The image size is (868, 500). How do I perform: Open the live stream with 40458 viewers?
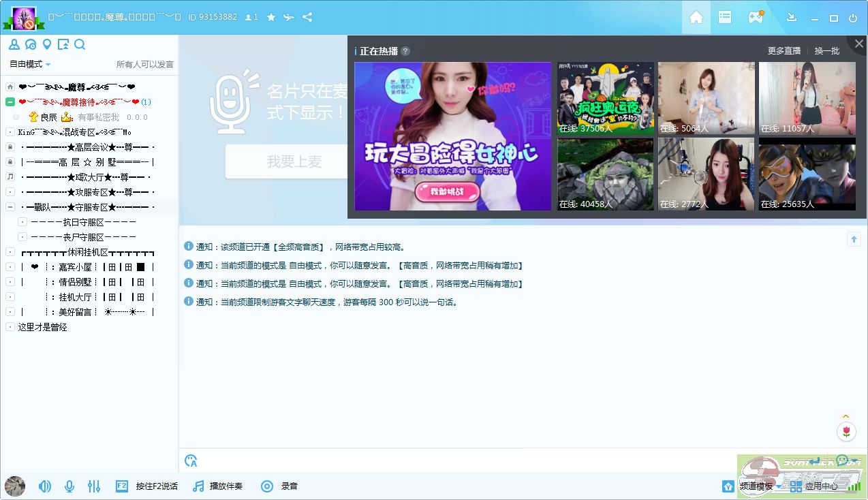[x=606, y=174]
